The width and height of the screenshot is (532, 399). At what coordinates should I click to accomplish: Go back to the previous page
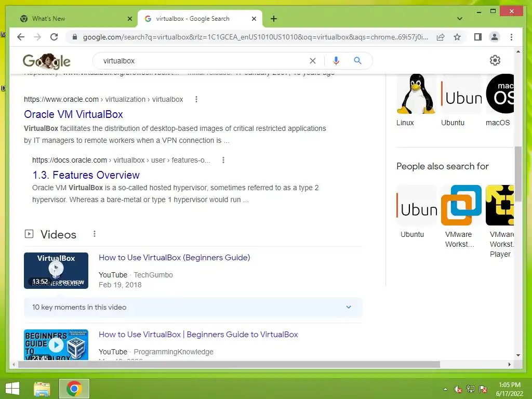21,37
